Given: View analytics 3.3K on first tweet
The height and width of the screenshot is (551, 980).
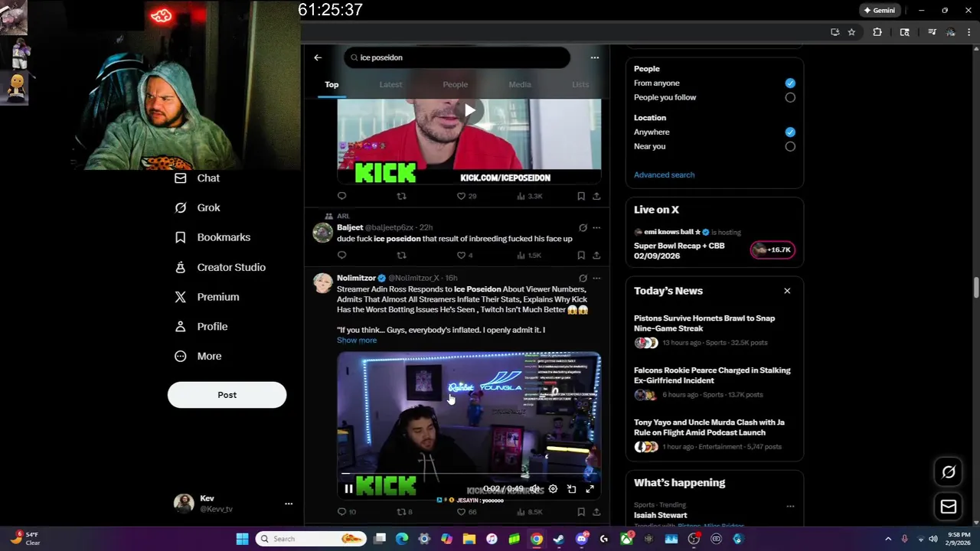Looking at the screenshot, I should (x=530, y=196).
